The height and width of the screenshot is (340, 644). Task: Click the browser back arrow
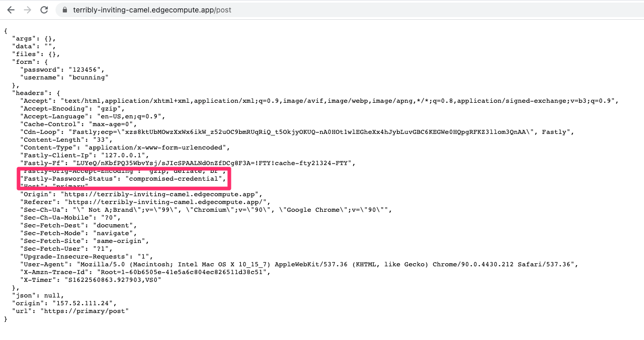point(11,9)
